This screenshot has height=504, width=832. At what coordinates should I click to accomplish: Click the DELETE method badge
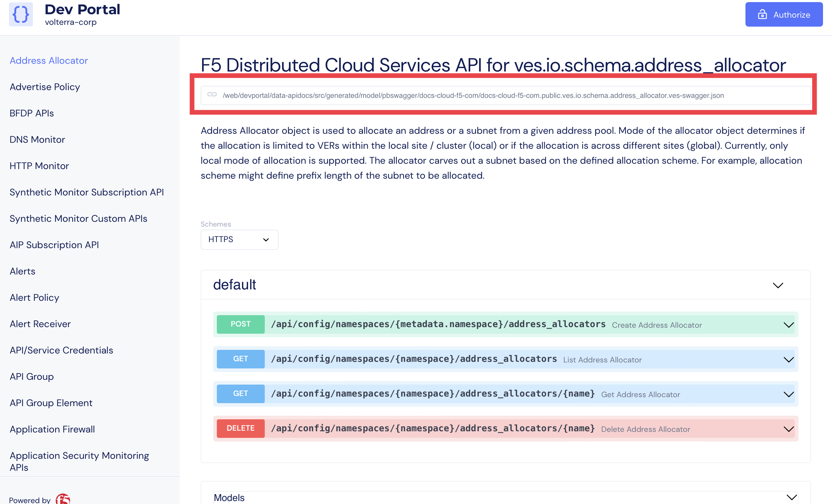[240, 429]
